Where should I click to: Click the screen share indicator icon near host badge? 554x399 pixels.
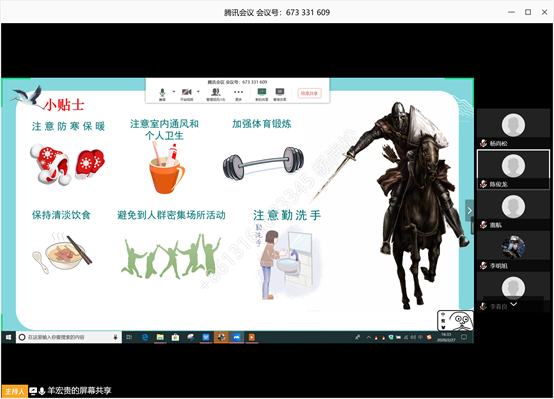tap(33, 391)
